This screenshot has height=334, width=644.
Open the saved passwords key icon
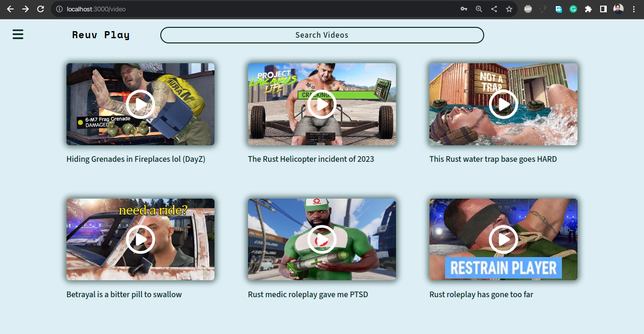(464, 9)
